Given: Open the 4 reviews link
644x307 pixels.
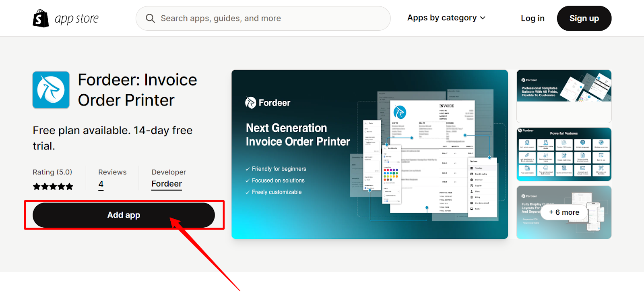Looking at the screenshot, I should [101, 184].
